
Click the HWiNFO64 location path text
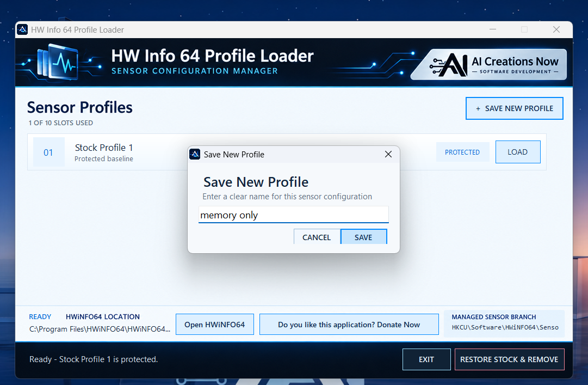click(100, 329)
